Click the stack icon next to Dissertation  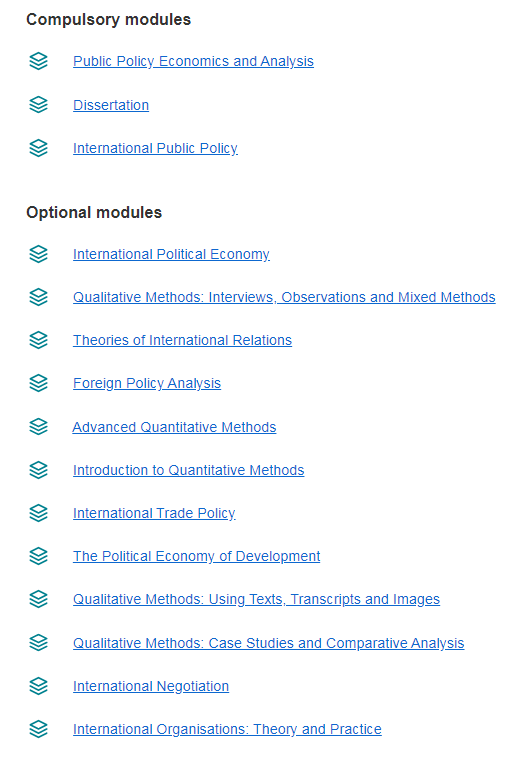pyautogui.click(x=38, y=105)
